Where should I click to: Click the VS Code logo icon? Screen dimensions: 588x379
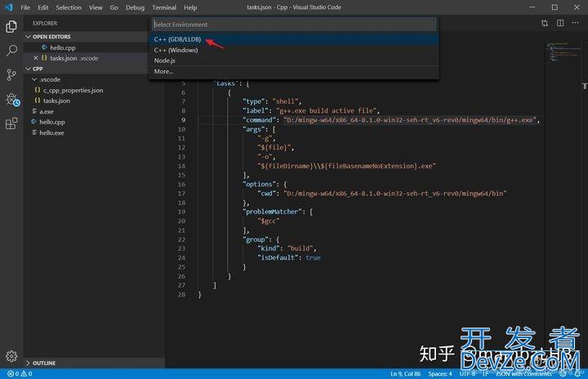tap(8, 7)
